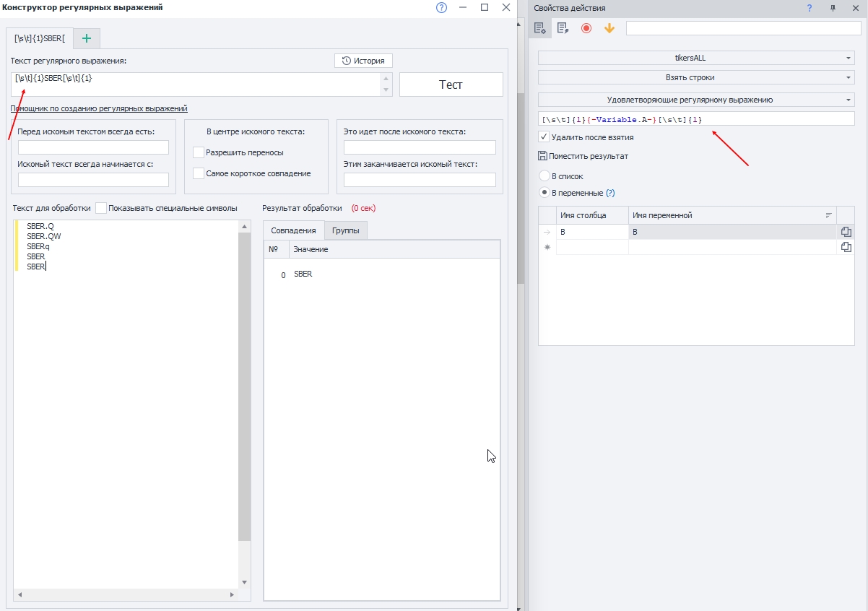
Task: Click the sort icon in variable name column header
Action: [828, 215]
